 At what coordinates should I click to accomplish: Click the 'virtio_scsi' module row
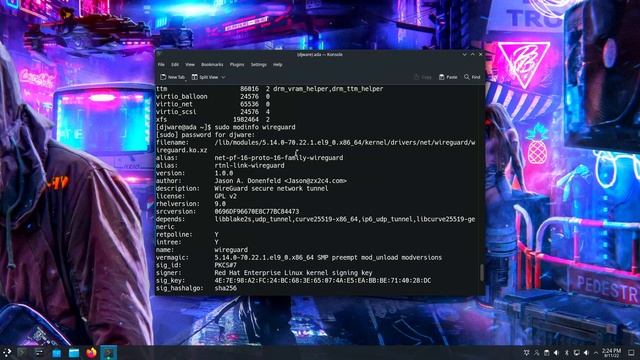point(213,112)
